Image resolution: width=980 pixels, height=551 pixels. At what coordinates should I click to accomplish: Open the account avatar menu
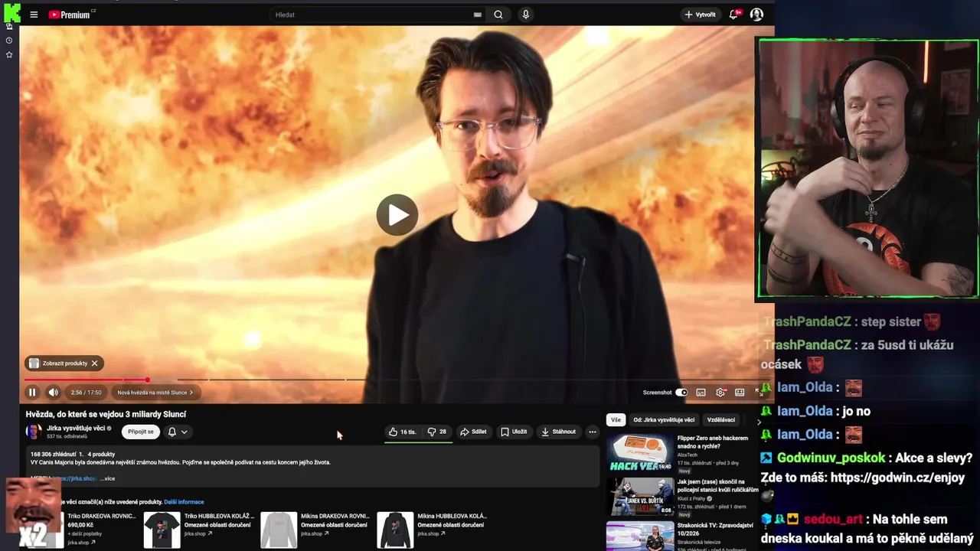[x=756, y=15]
